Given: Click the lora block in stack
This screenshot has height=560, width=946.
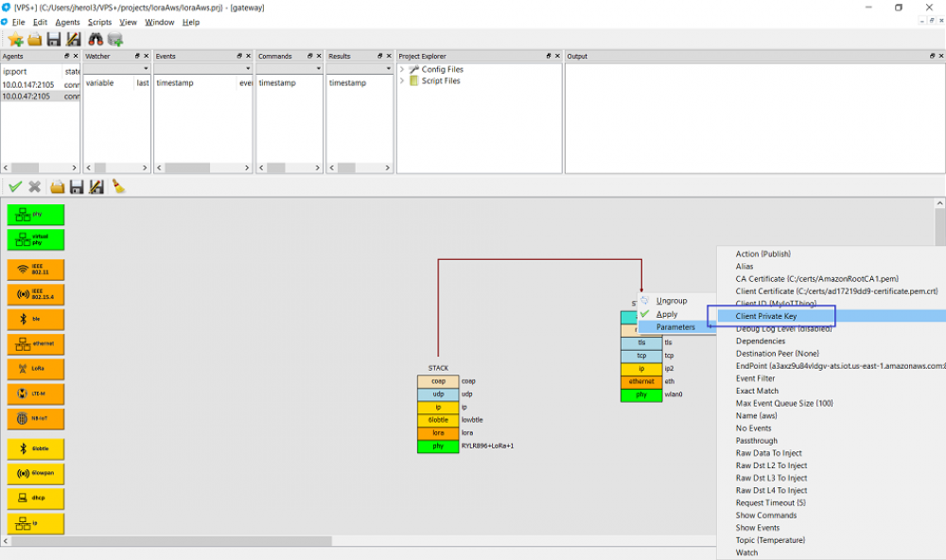Looking at the screenshot, I should (438, 433).
